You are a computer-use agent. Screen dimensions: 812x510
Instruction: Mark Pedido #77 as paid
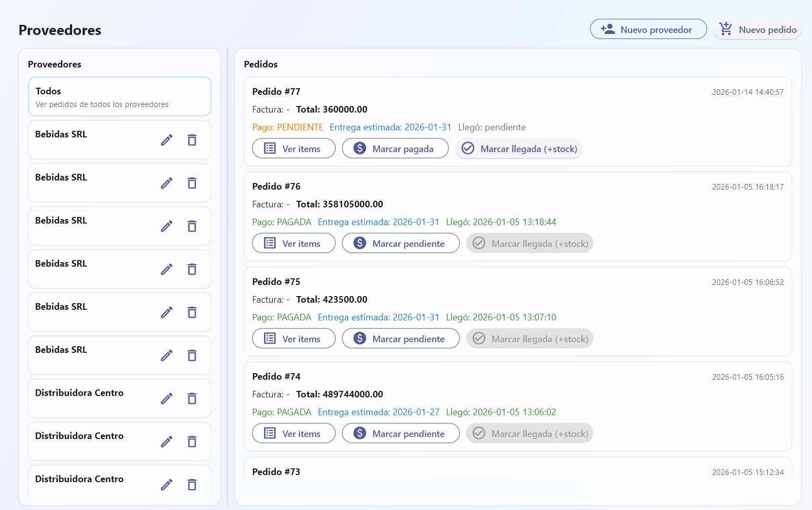(395, 149)
